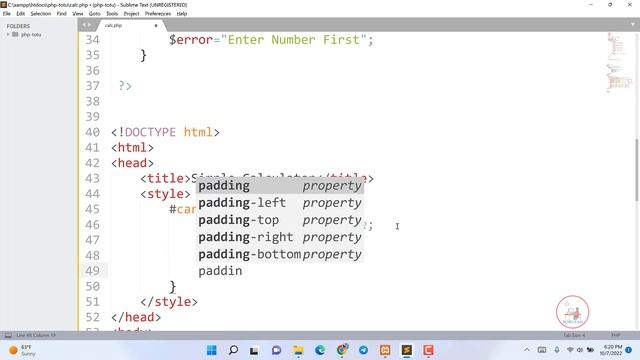Image resolution: width=640 pixels, height=360 pixels.
Task: Open the File menu
Action: point(7,13)
